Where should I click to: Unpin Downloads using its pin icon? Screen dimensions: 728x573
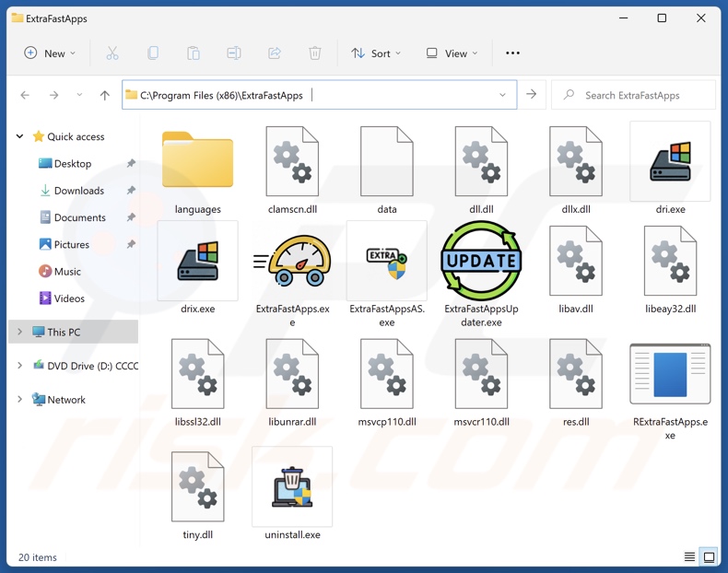point(131,190)
